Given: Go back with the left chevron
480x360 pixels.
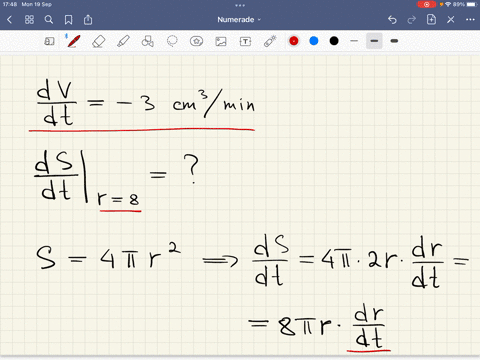Looking at the screenshot, I should tap(9, 20).
